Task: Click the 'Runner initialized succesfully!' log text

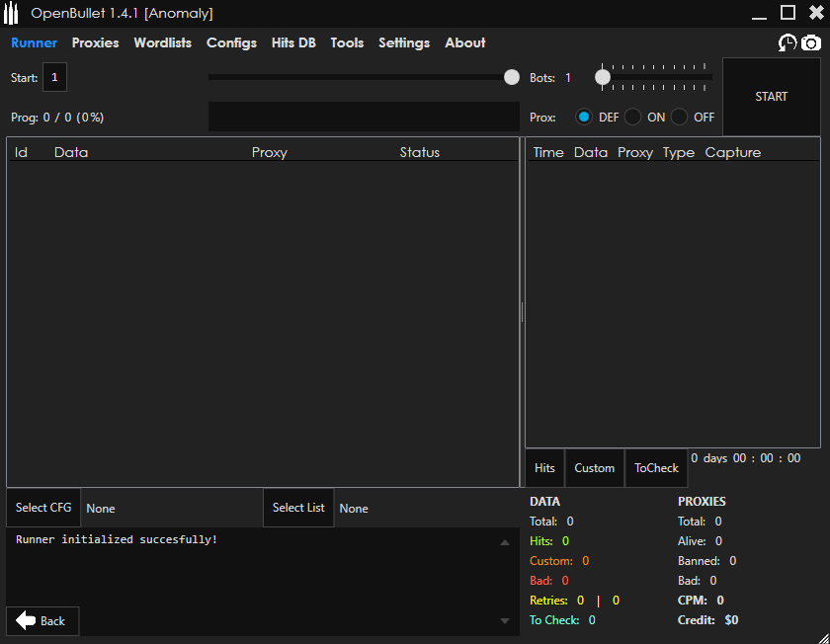Action: tap(117, 539)
